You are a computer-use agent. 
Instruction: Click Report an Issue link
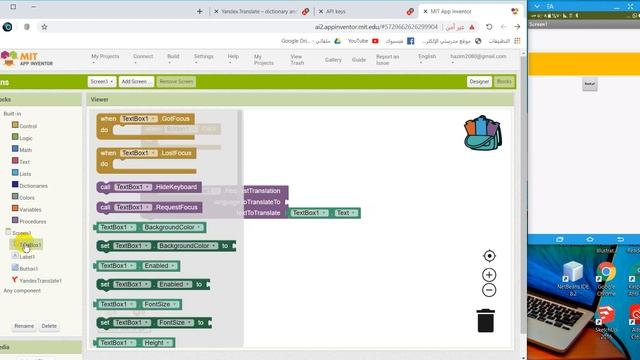click(387, 60)
